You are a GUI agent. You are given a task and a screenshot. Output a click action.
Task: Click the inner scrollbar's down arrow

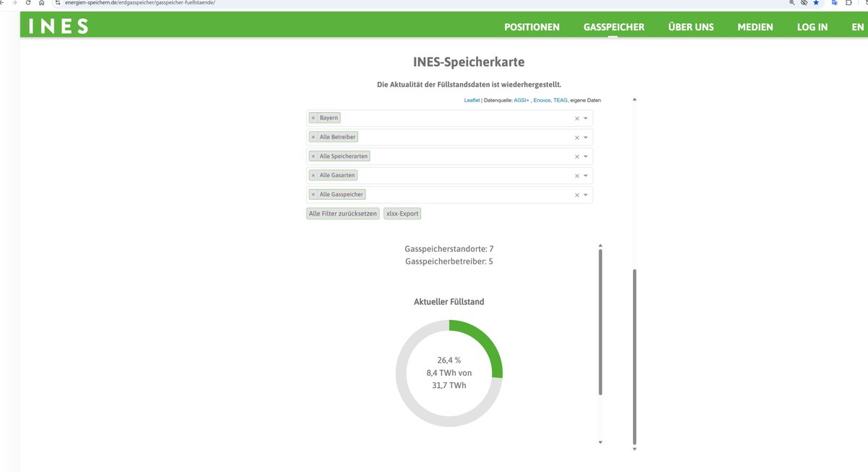pos(600,442)
